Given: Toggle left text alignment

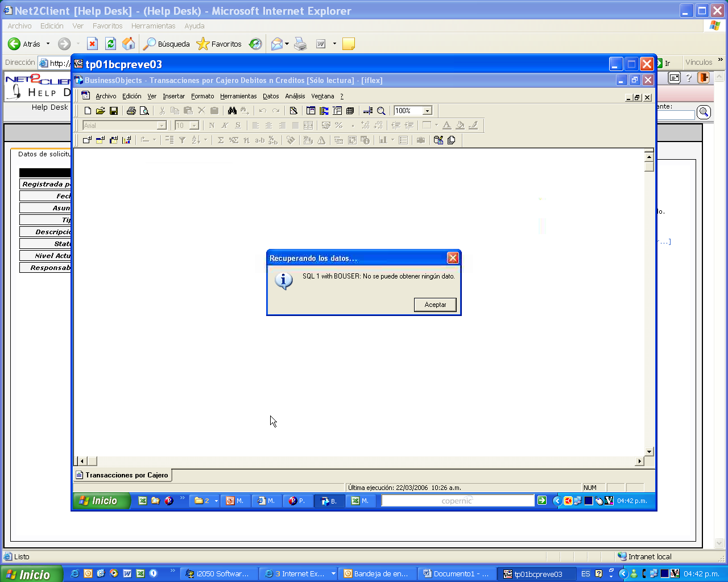Looking at the screenshot, I should tap(255, 126).
